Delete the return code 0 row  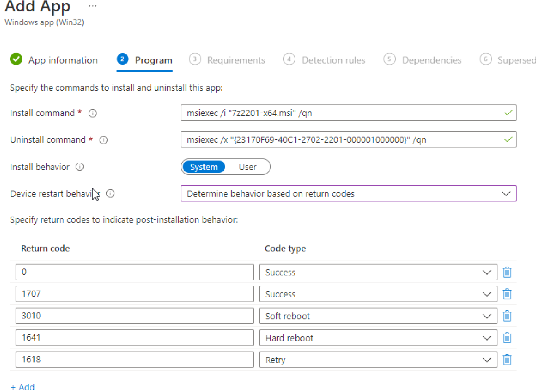(507, 272)
